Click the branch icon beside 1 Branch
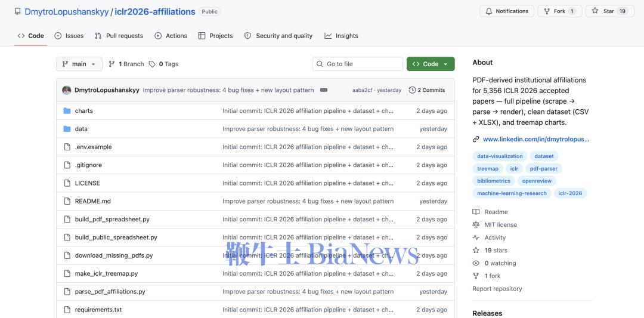 tap(112, 64)
